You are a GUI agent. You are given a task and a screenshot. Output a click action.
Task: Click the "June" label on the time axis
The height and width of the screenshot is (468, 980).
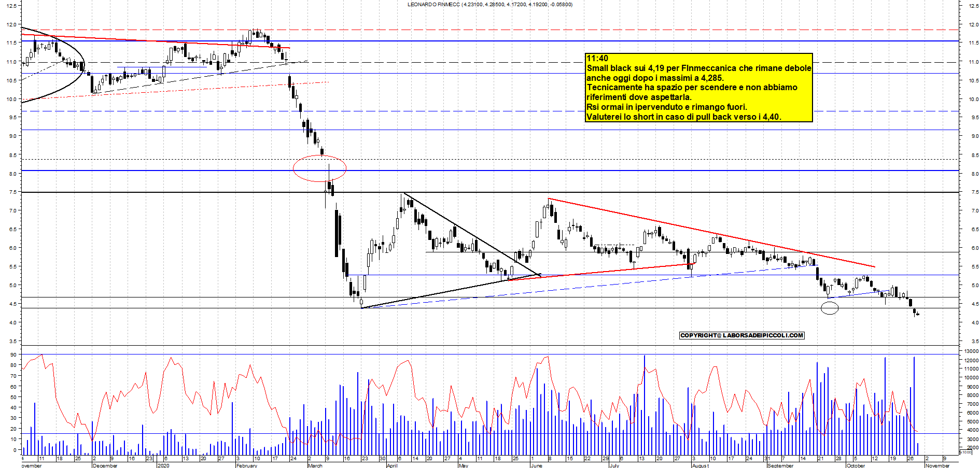pos(536,465)
